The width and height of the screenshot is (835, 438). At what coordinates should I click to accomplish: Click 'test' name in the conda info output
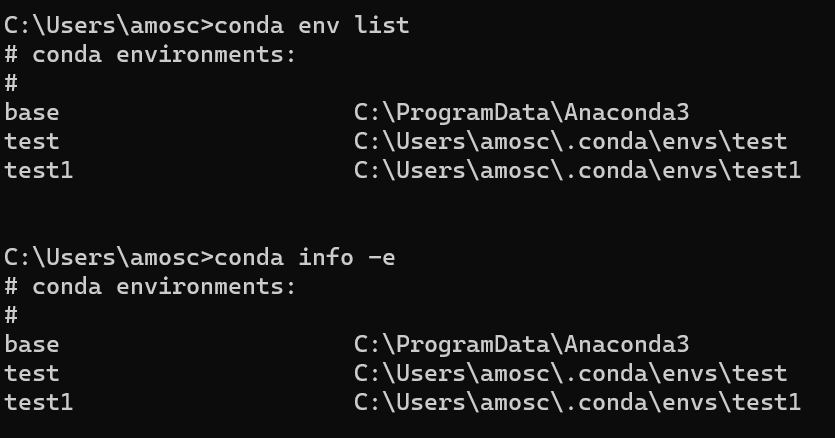tap(32, 373)
